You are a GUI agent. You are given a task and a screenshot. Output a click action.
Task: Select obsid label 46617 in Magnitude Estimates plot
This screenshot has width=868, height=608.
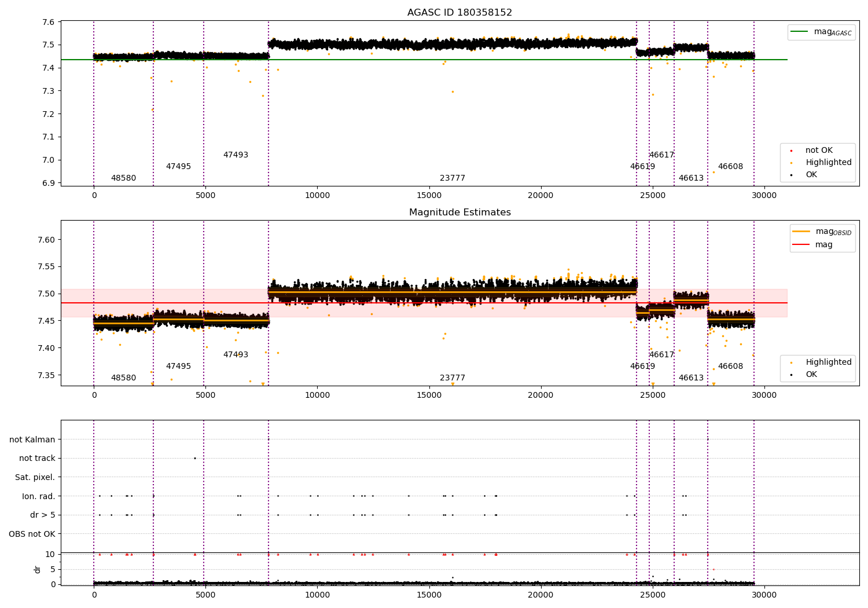[661, 355]
